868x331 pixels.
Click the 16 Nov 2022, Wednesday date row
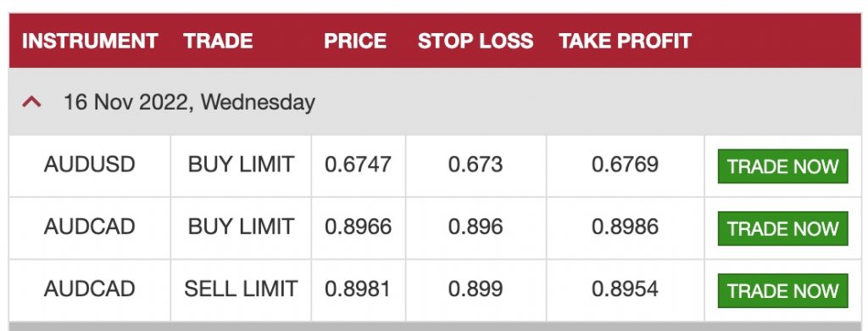pyautogui.click(x=435, y=102)
